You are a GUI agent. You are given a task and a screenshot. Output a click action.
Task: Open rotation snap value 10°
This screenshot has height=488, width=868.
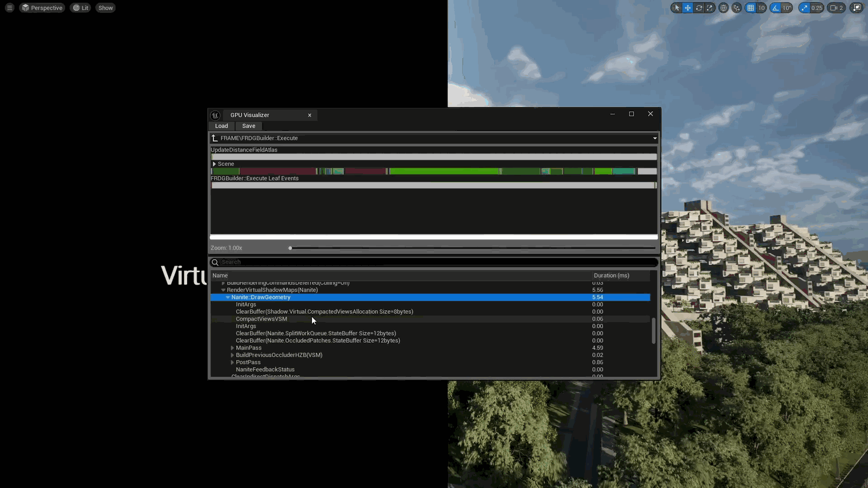787,8
